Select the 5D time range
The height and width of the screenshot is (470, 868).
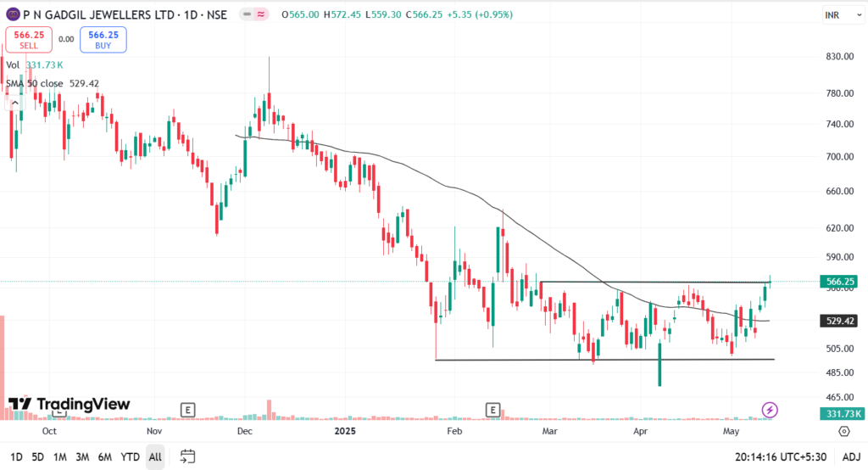pyautogui.click(x=37, y=456)
